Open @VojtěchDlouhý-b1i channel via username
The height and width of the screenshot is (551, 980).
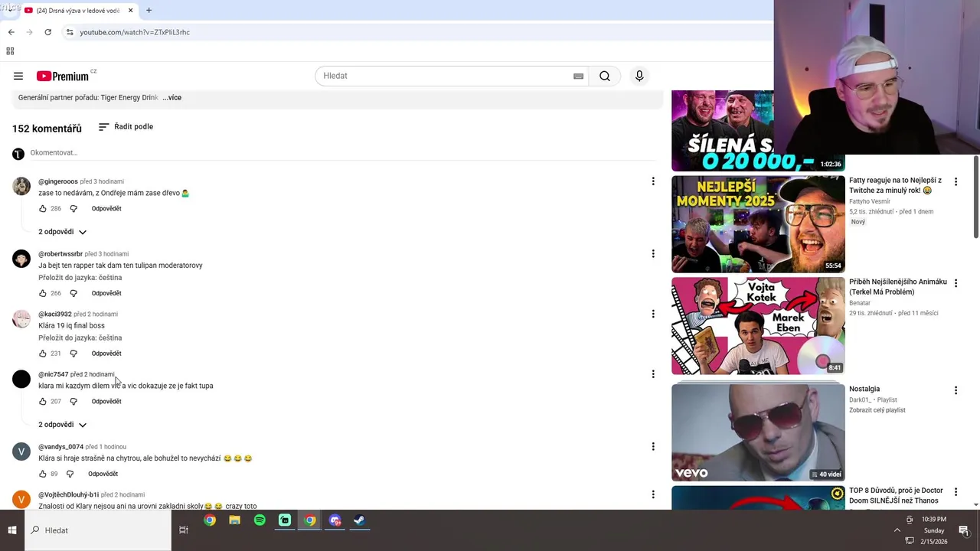68,494
